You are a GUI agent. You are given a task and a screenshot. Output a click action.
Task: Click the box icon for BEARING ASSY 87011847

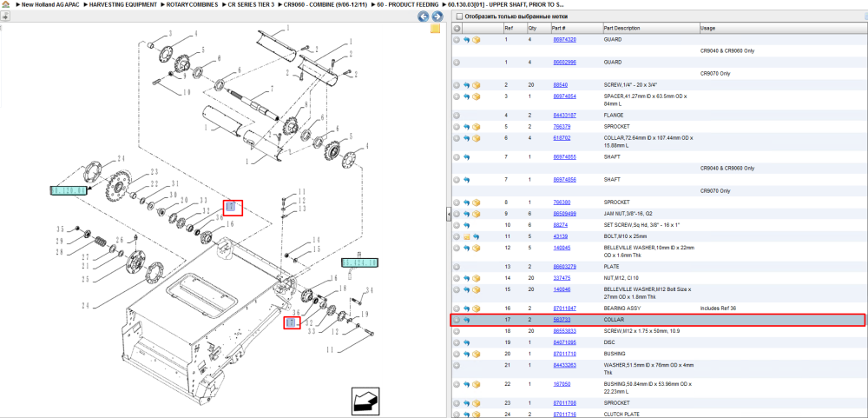click(476, 309)
